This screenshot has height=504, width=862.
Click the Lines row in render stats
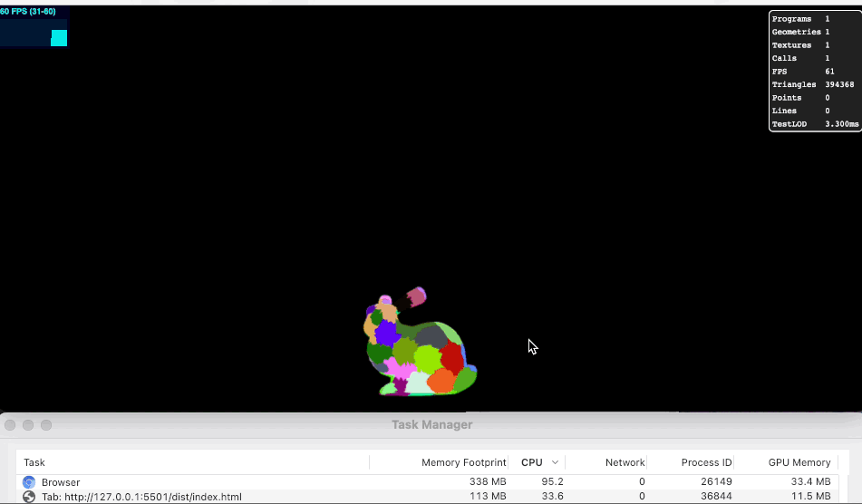pos(815,111)
